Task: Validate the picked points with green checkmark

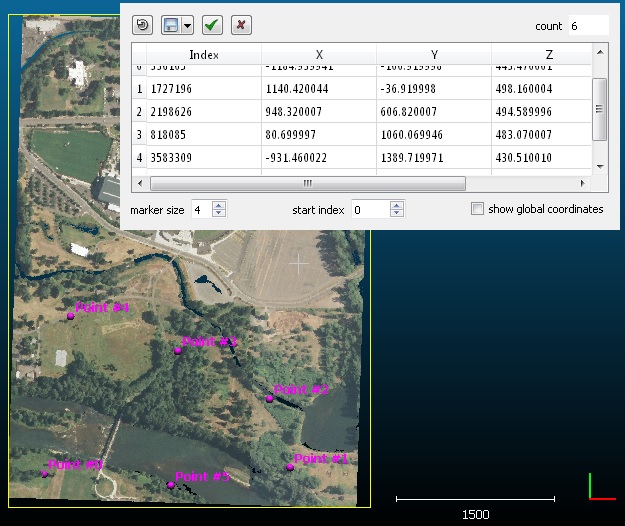Action: coord(212,25)
